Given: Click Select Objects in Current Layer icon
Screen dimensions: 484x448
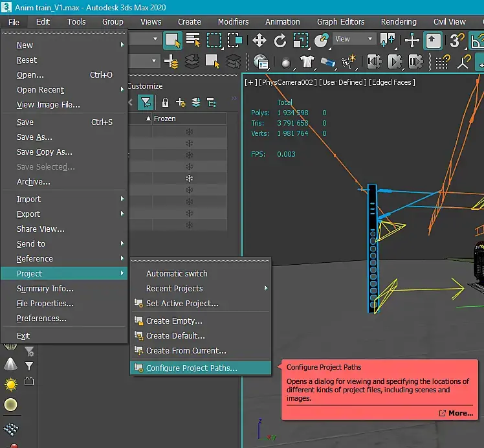Looking at the screenshot, I should (x=212, y=62).
